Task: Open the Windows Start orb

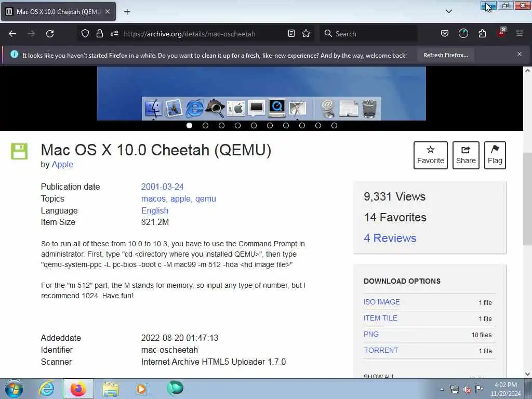Action: [14, 389]
